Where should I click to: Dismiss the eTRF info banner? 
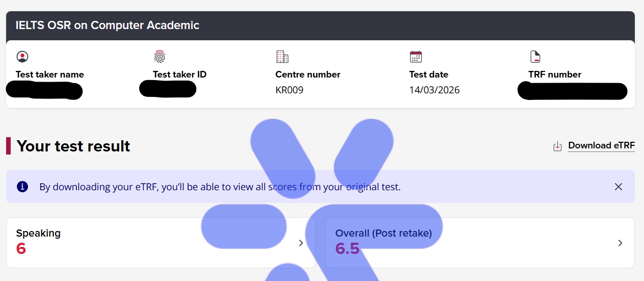pyautogui.click(x=619, y=187)
